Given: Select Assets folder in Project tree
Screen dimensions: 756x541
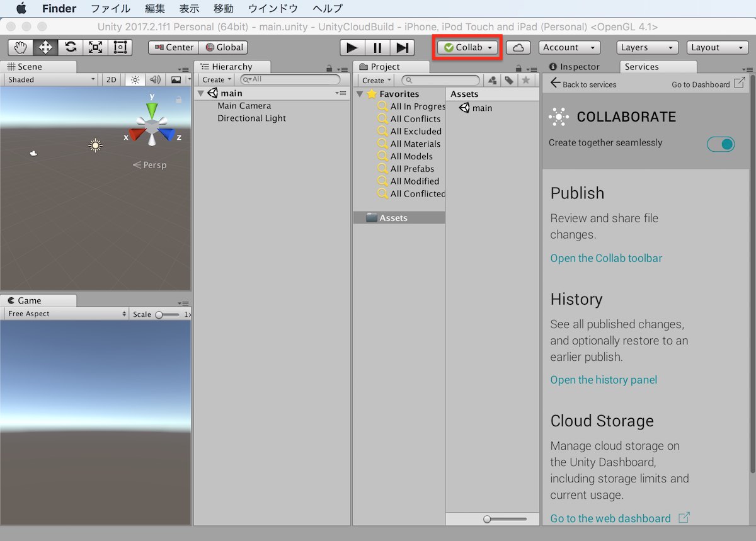Looking at the screenshot, I should (x=399, y=218).
